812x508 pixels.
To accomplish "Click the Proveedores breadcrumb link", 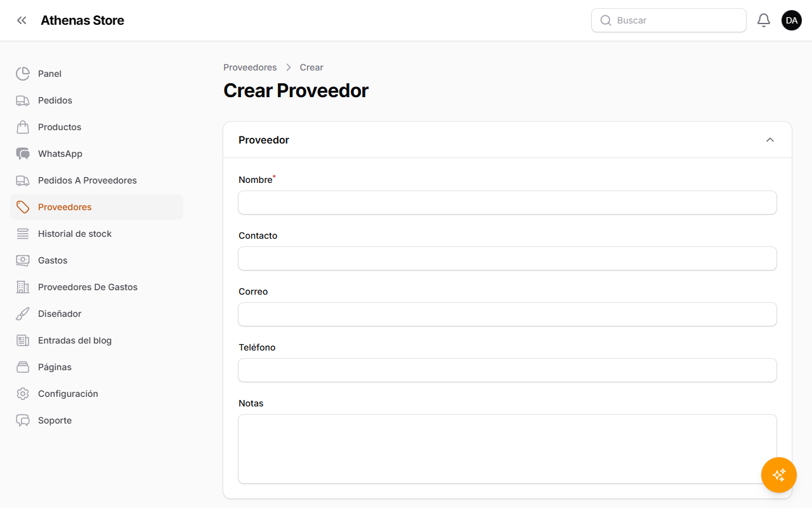I will [x=250, y=67].
